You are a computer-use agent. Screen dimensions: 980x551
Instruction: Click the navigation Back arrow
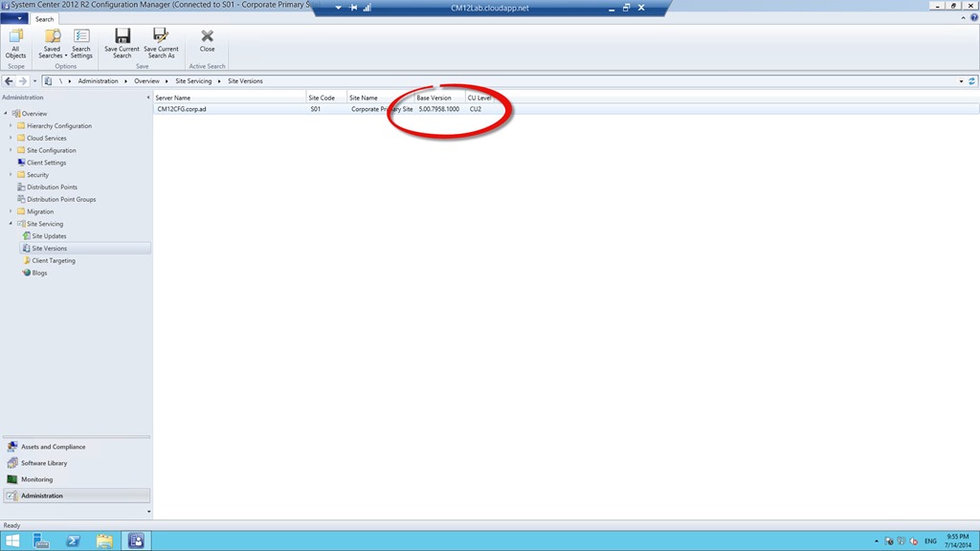10,81
